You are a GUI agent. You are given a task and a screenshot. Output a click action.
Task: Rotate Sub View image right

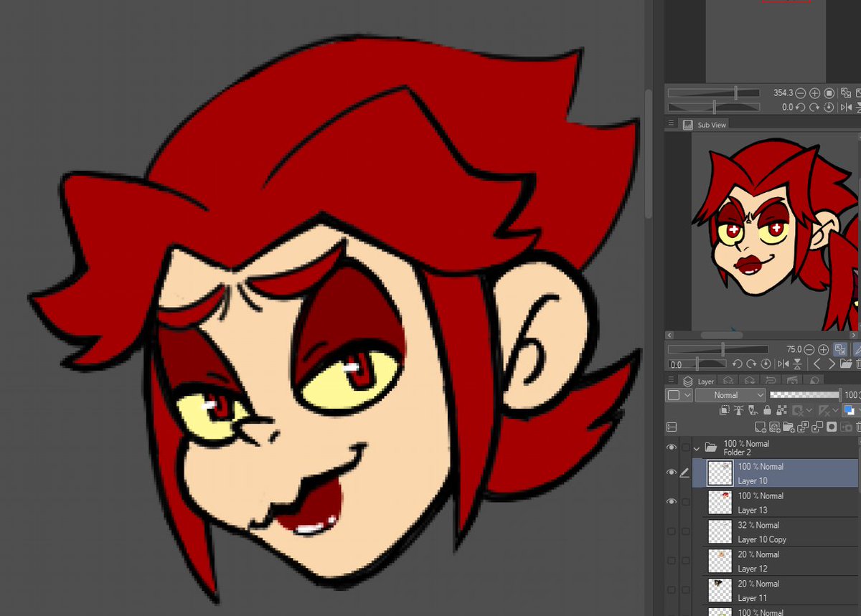(x=751, y=364)
